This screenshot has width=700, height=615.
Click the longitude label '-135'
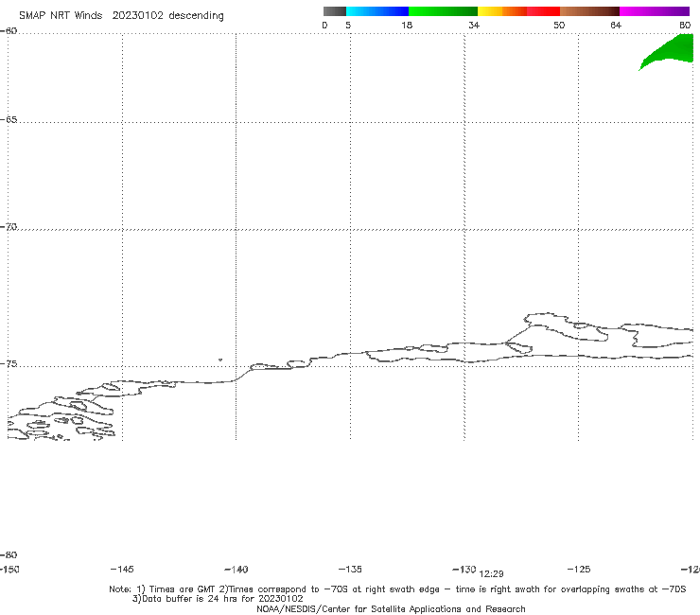point(350,569)
